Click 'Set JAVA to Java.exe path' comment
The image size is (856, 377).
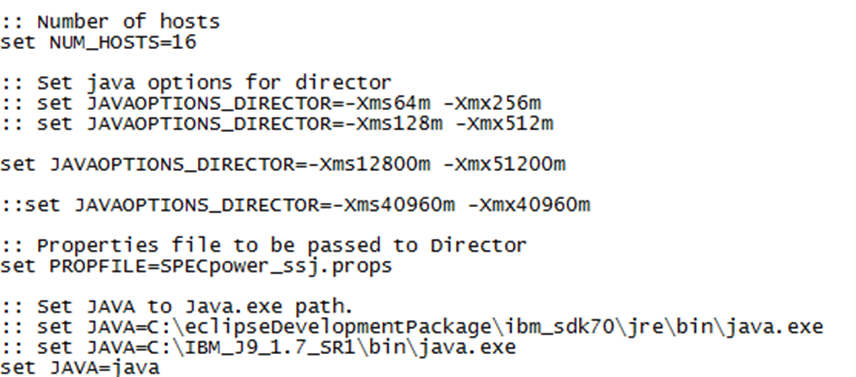click(x=176, y=307)
